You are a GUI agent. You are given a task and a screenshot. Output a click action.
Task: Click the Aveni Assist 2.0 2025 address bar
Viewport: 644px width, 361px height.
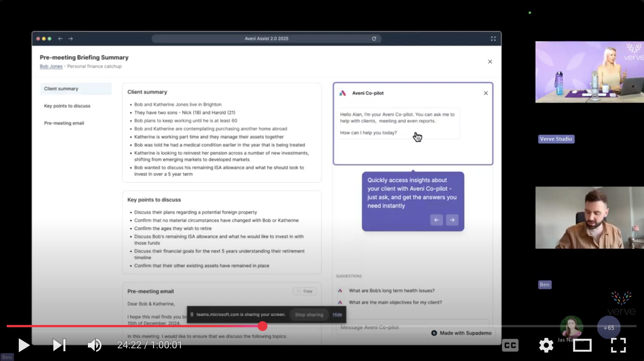266,39
